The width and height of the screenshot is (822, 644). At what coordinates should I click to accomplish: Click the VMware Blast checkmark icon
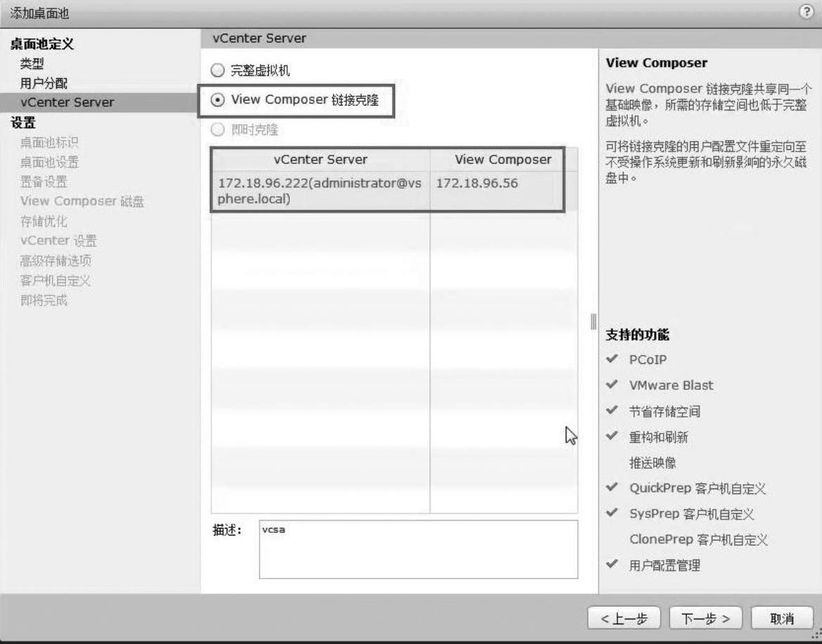[612, 384]
